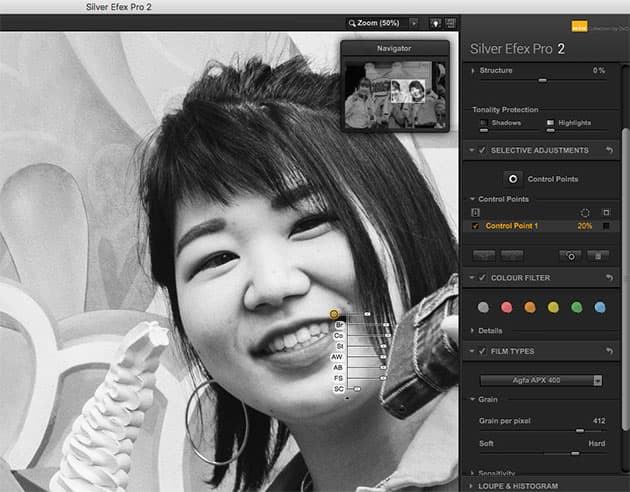Click the Soft to Hard grain slider handle

pyautogui.click(x=575, y=453)
